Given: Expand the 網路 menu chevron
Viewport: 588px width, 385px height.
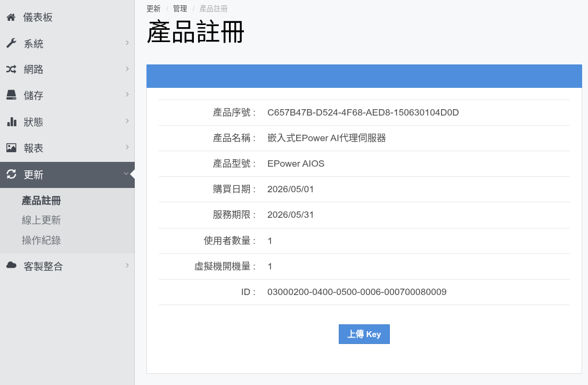Looking at the screenshot, I should [127, 69].
